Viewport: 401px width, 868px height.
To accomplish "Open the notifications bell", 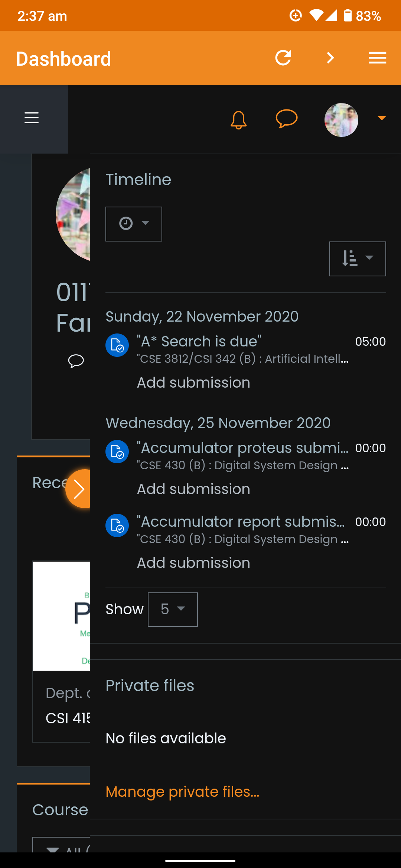I will tap(238, 120).
